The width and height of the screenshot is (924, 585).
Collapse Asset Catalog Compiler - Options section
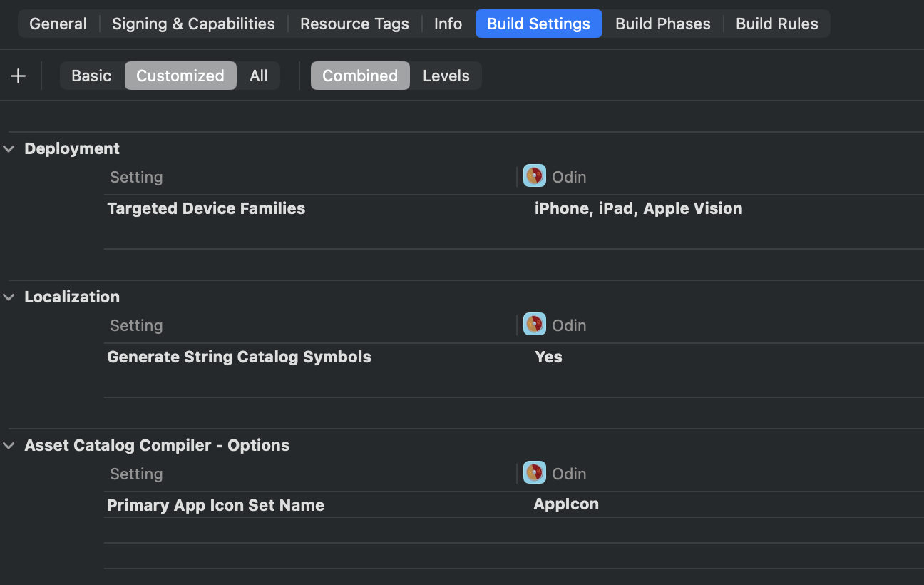(x=9, y=445)
